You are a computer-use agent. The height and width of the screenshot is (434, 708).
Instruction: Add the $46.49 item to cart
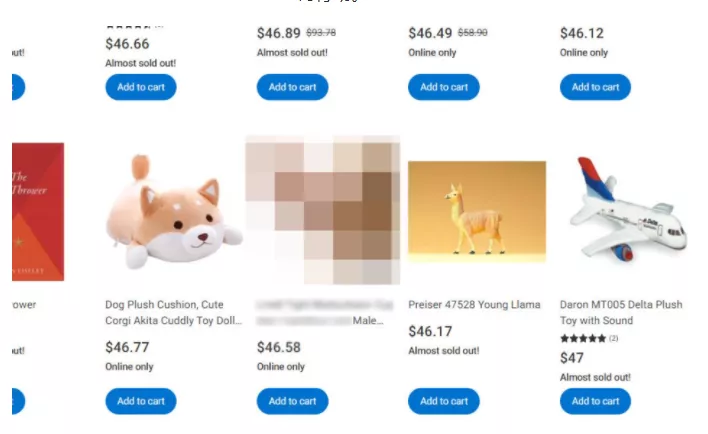click(x=444, y=87)
